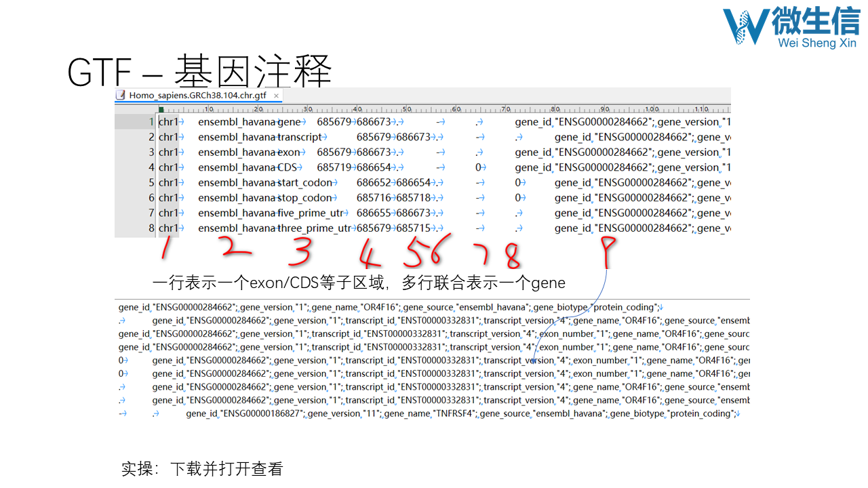Click the slide title "GTF – 基因注释"
The width and height of the screenshot is (868, 488).
[x=200, y=71]
